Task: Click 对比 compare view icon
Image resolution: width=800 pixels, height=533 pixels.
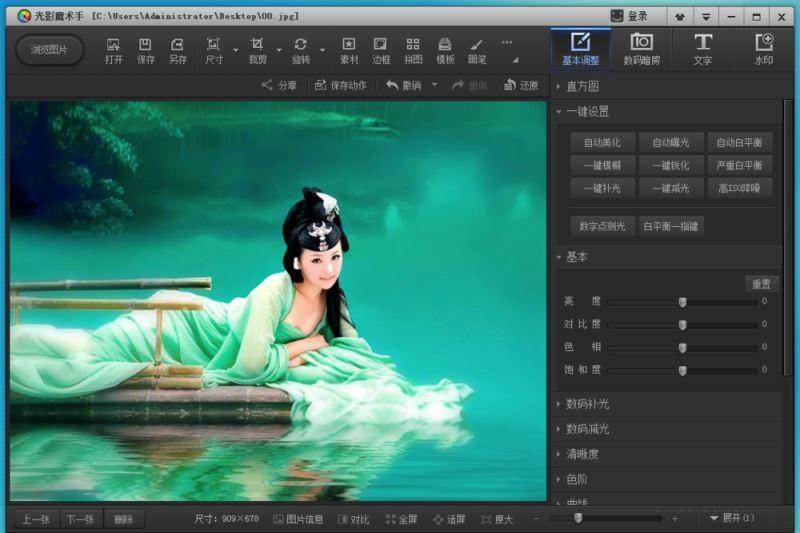Action: pos(354,519)
